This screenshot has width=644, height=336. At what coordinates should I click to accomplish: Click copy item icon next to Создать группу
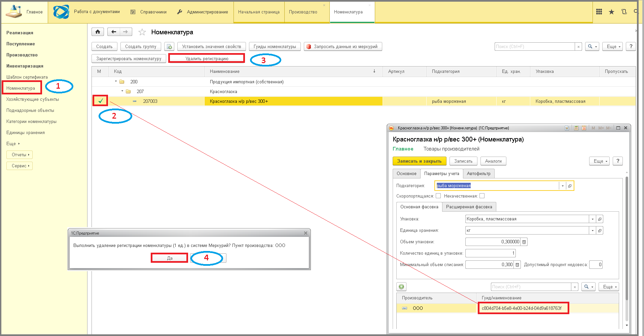pyautogui.click(x=169, y=46)
